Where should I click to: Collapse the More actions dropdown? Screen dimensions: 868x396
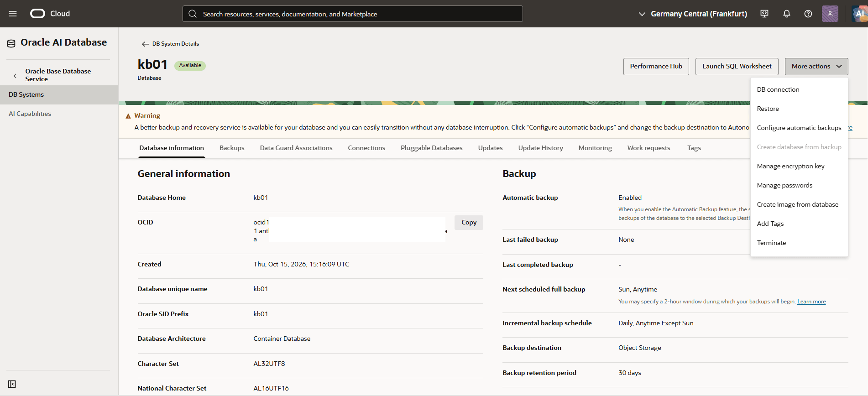tap(816, 67)
